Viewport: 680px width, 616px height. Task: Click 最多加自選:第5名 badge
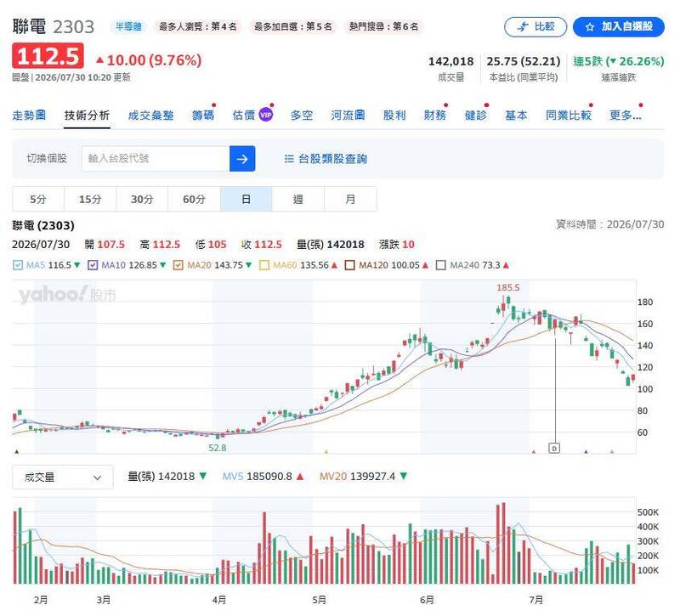point(292,27)
